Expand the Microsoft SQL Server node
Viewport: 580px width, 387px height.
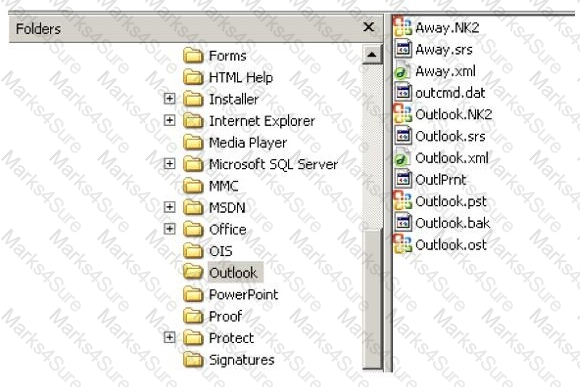pyautogui.click(x=169, y=164)
